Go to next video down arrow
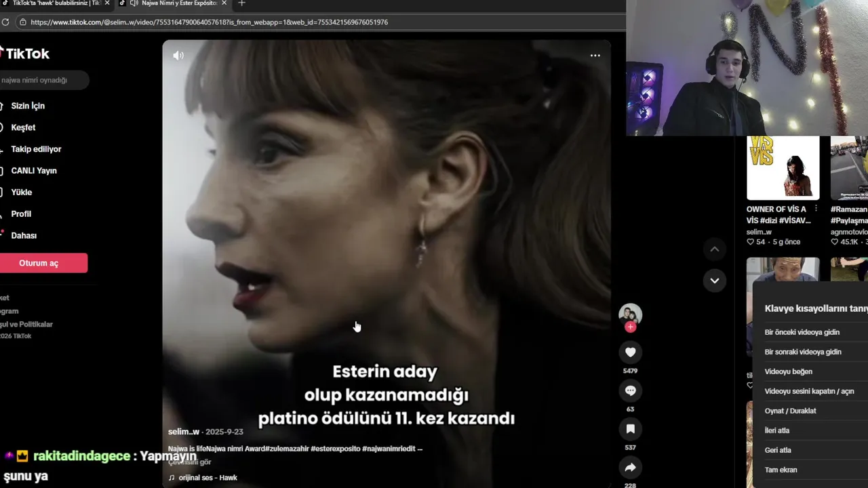This screenshot has height=488, width=868. pos(714,280)
